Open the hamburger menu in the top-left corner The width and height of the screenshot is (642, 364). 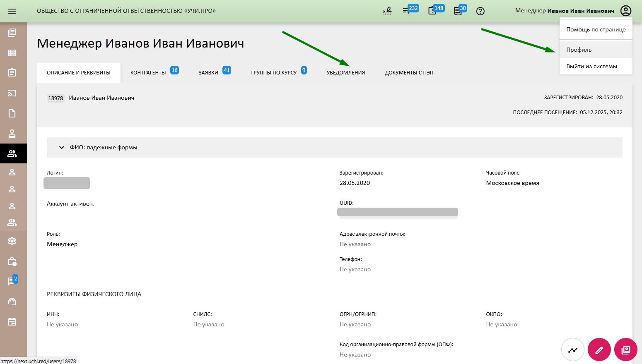[x=12, y=11]
